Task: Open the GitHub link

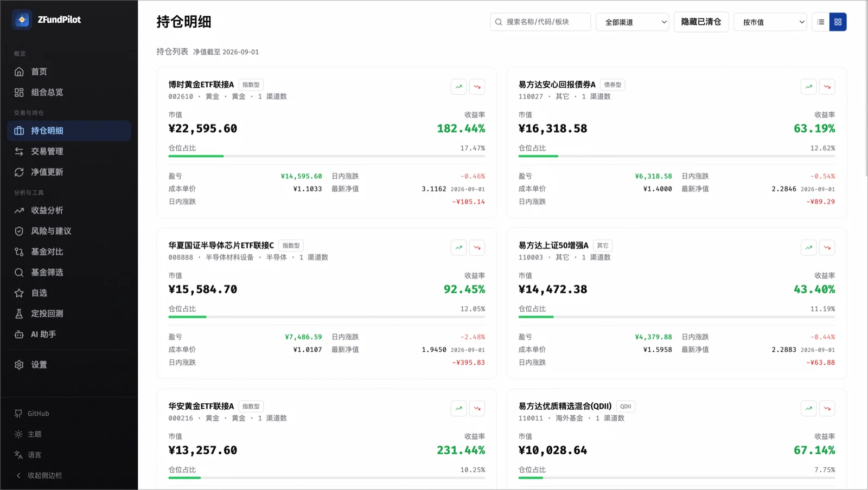Action: coord(69,414)
